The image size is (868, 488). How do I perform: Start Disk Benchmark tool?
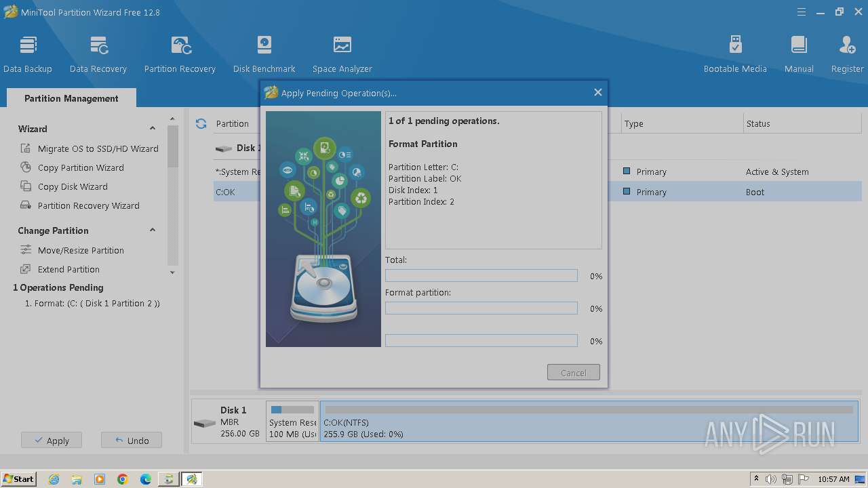point(264,54)
